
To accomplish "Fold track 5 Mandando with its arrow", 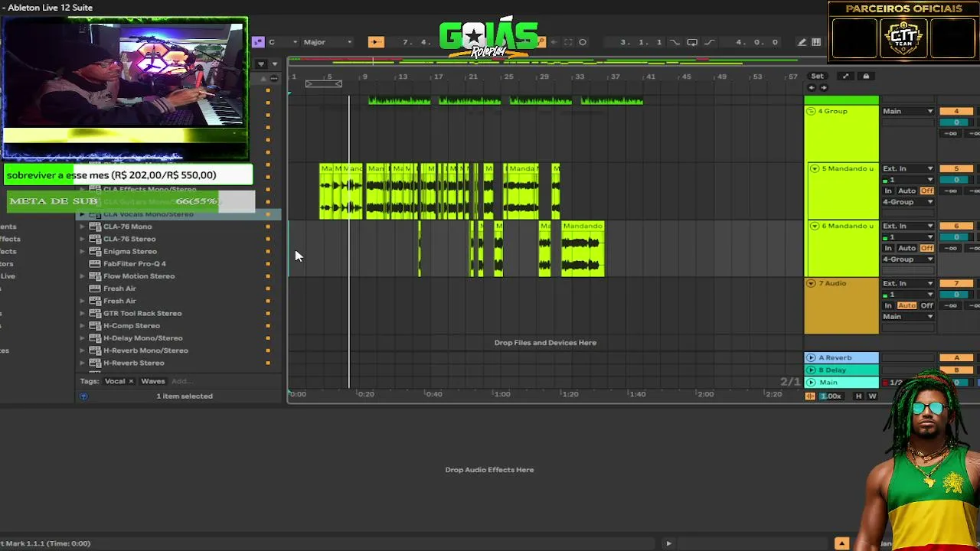I will (x=814, y=169).
